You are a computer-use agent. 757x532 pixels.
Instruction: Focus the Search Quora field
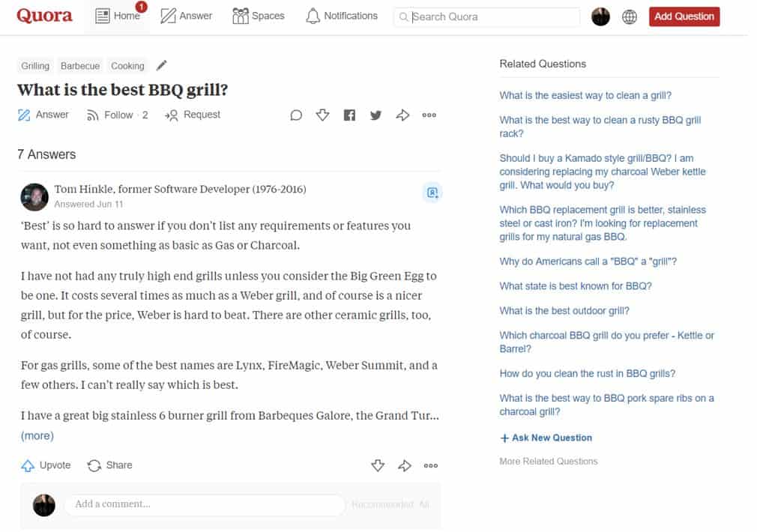click(x=487, y=17)
